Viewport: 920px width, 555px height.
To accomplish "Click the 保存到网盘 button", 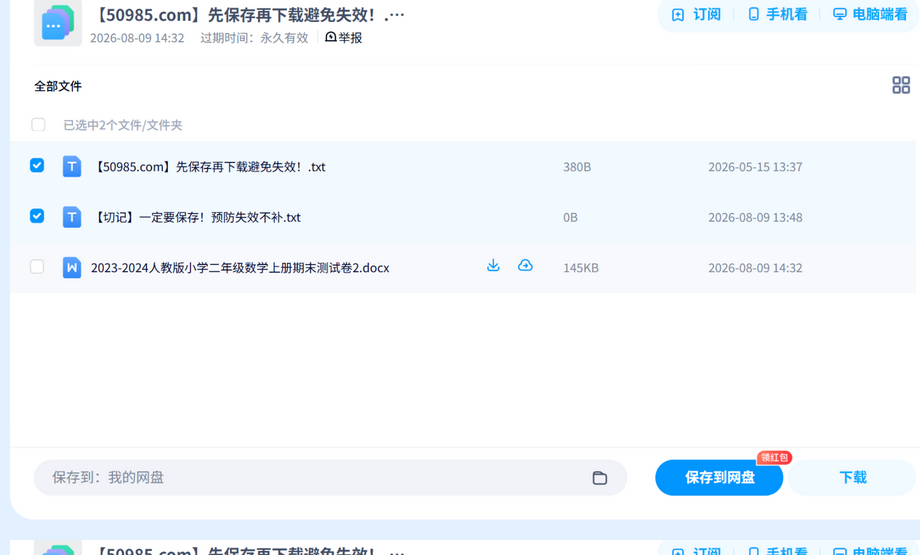I will pyautogui.click(x=719, y=478).
